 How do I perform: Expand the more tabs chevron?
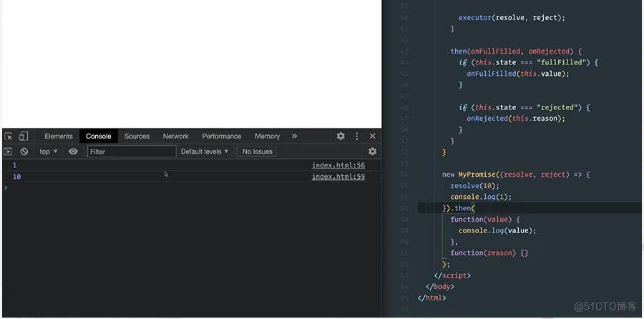tap(294, 136)
